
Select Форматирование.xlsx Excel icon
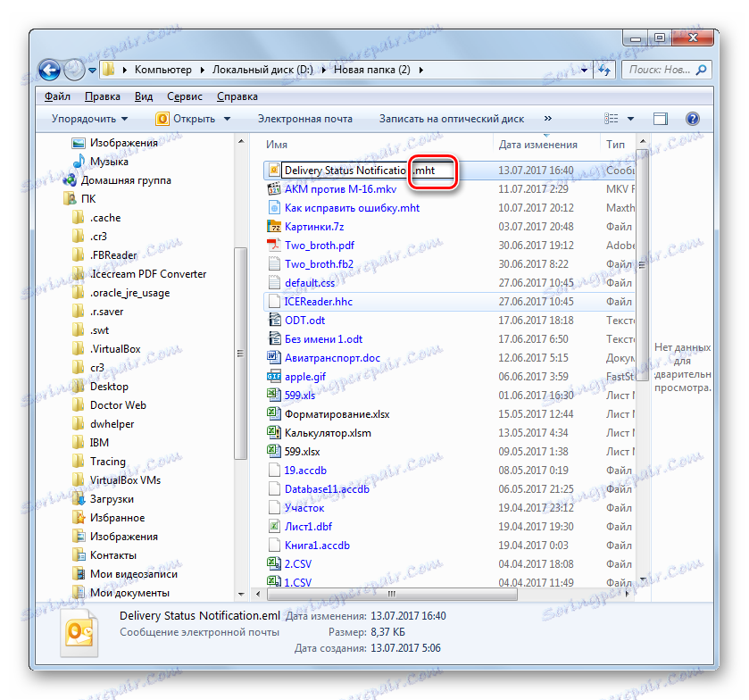pyautogui.click(x=274, y=413)
